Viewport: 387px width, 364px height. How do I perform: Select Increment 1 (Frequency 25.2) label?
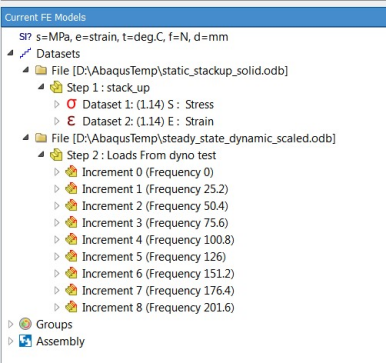[x=155, y=189]
